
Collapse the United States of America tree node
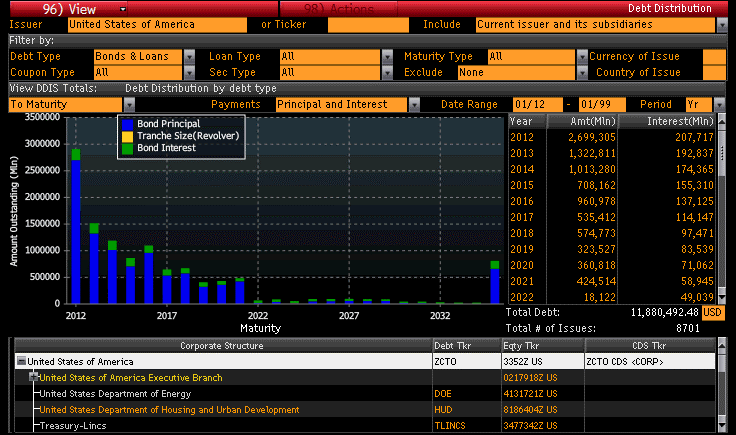[x=21, y=361]
